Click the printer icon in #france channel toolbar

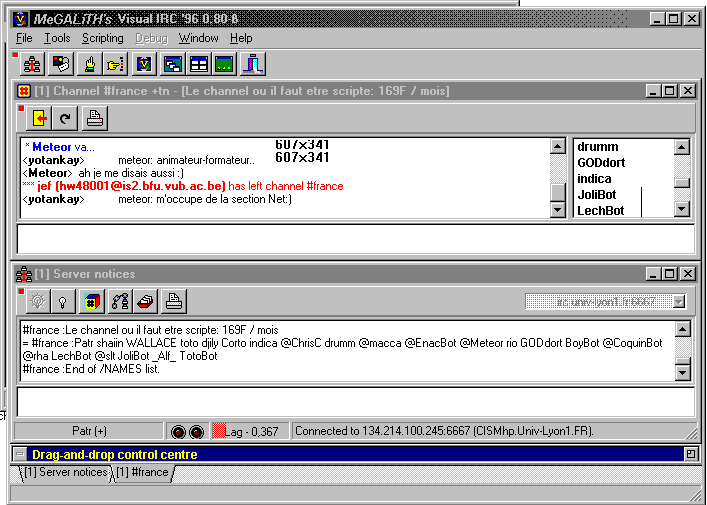(95, 118)
